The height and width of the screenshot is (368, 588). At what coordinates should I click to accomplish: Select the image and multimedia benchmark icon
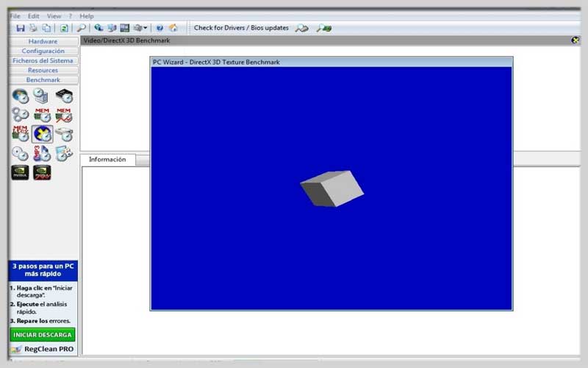coord(64,154)
